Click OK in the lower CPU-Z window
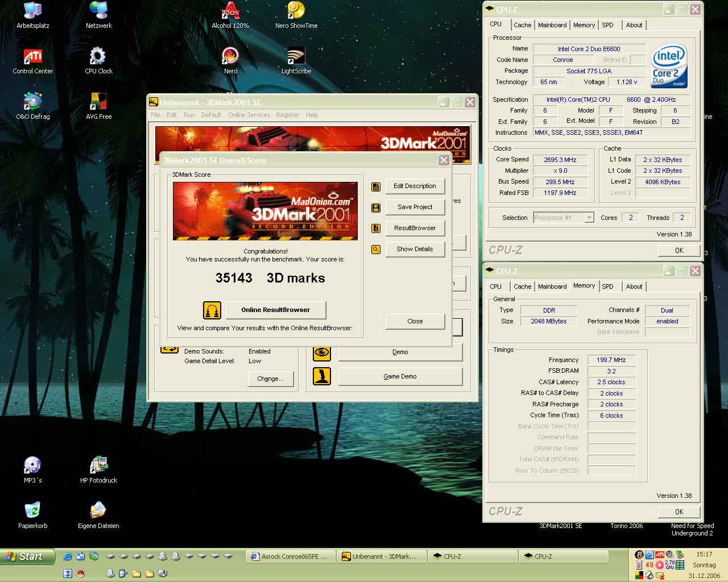 679,512
